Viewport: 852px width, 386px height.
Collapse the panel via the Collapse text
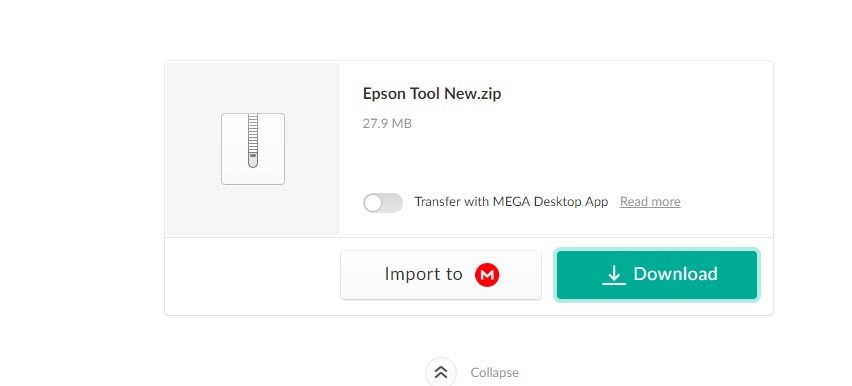pos(494,372)
